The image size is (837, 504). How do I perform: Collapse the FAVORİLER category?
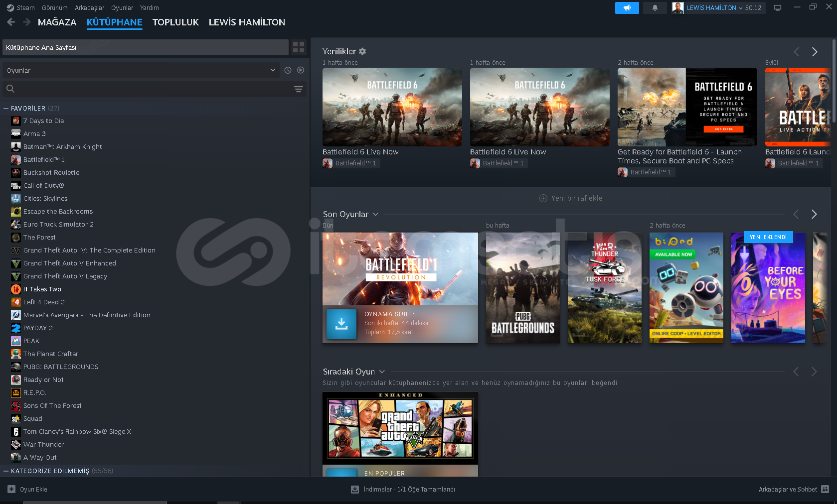click(6, 108)
